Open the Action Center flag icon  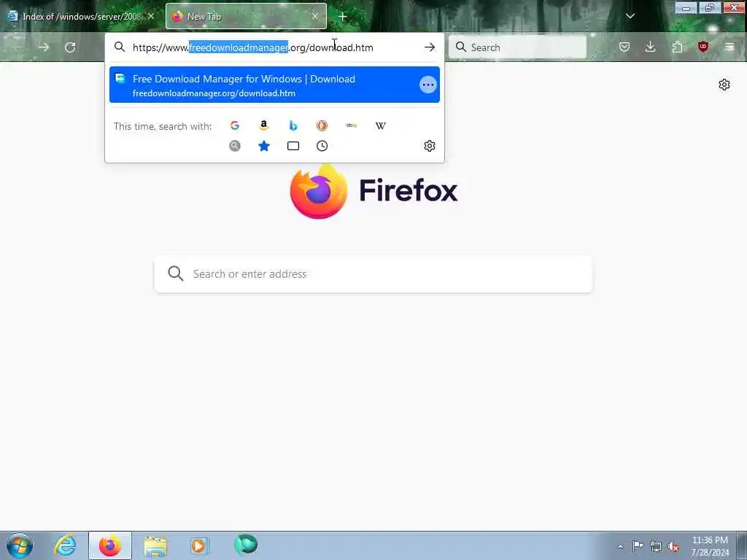point(638,545)
